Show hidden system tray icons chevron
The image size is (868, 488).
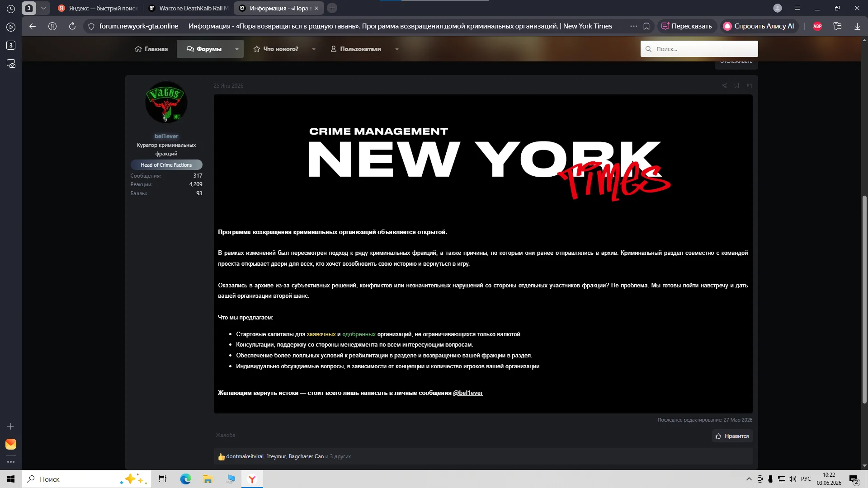click(749, 479)
